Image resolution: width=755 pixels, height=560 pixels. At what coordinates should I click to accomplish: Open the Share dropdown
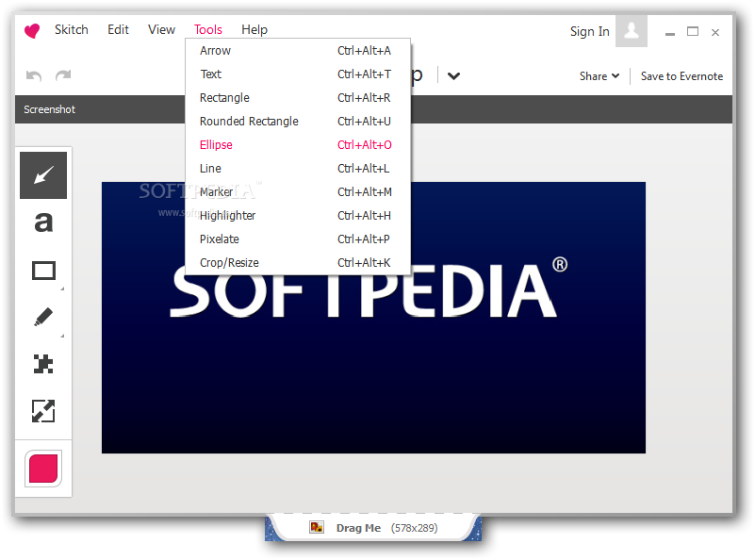[x=599, y=76]
